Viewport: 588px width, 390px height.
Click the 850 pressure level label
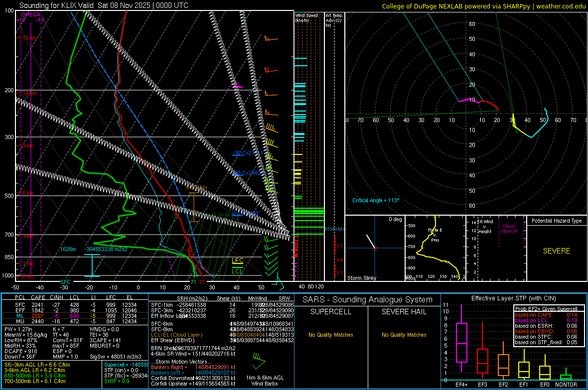9,257
